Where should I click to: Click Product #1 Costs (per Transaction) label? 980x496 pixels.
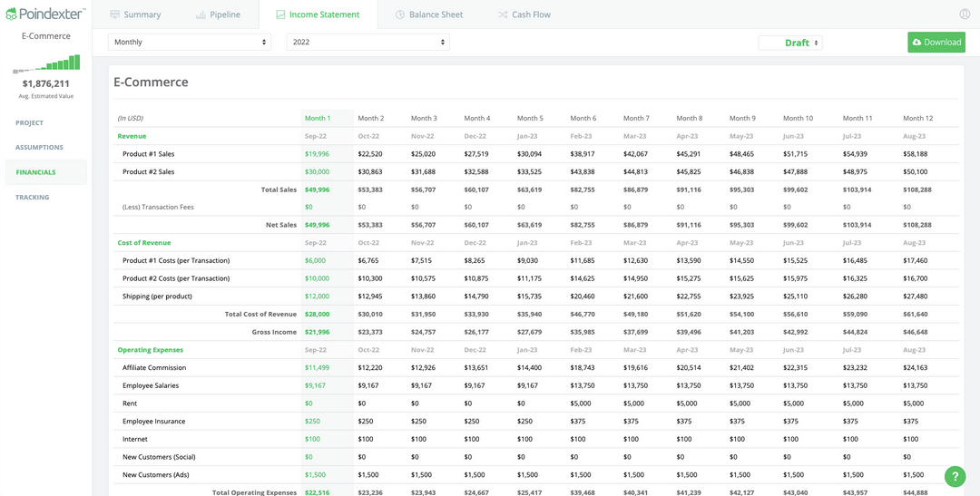coord(176,260)
